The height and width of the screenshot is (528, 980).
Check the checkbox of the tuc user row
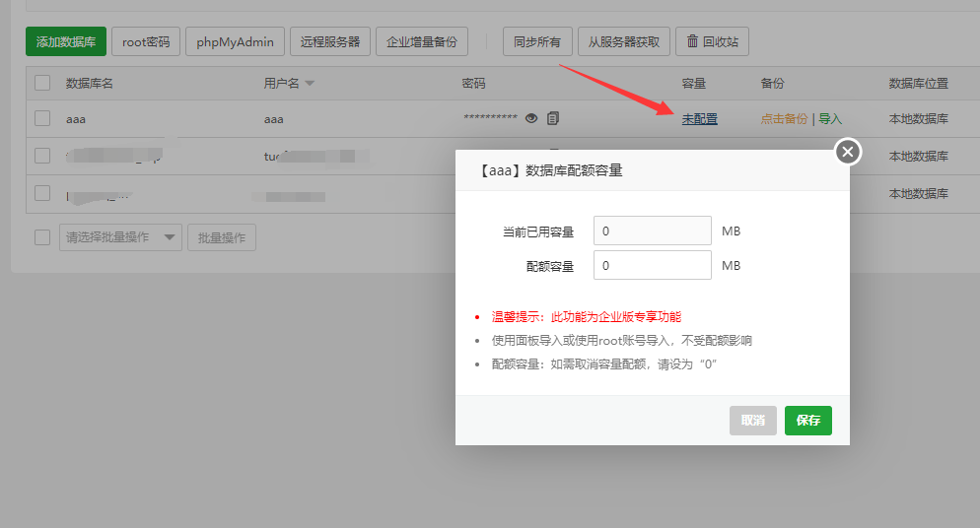pos(42,156)
